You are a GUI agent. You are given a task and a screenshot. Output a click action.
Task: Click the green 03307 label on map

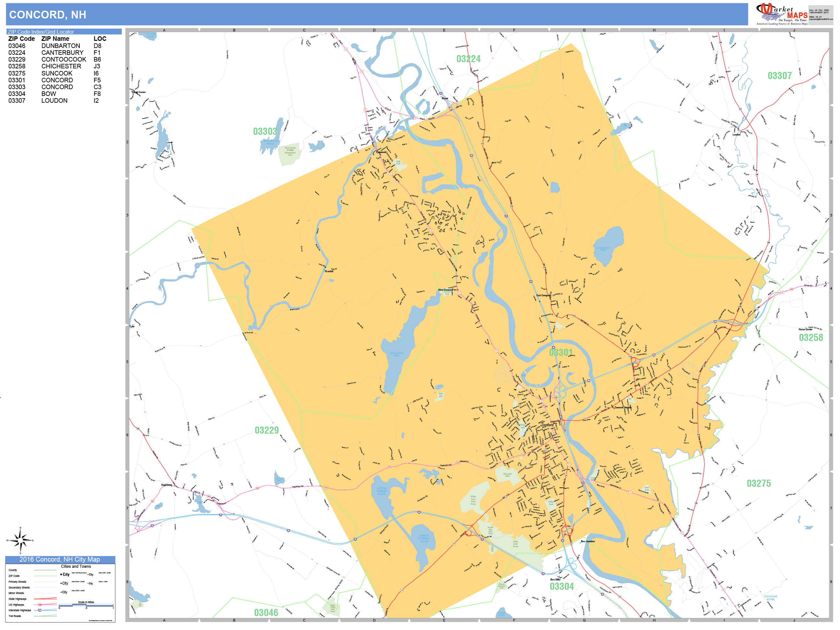pos(780,76)
